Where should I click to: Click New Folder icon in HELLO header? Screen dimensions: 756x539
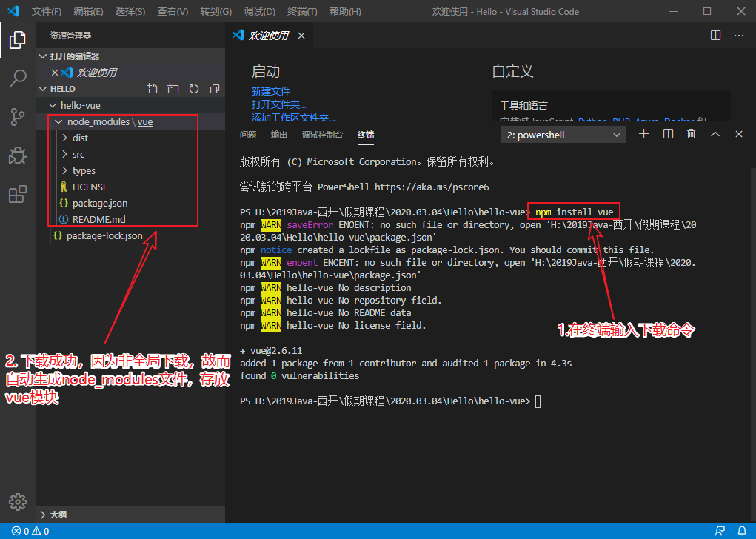coord(173,89)
